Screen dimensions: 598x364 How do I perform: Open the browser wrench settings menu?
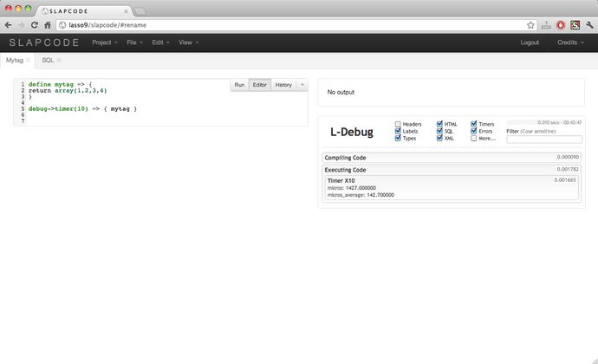pos(589,25)
